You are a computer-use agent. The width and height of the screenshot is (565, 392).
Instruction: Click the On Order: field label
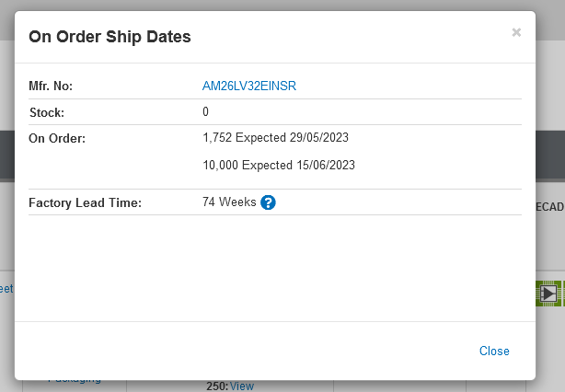coord(57,138)
